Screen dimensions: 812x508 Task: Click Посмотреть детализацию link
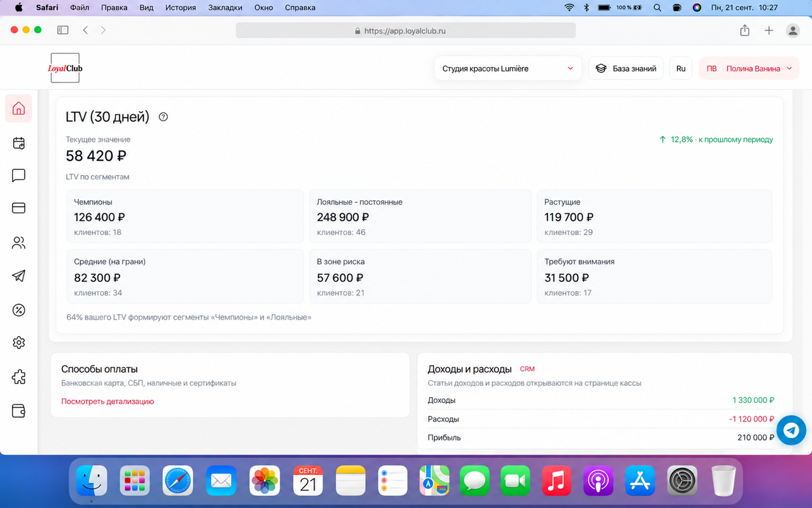tap(107, 401)
